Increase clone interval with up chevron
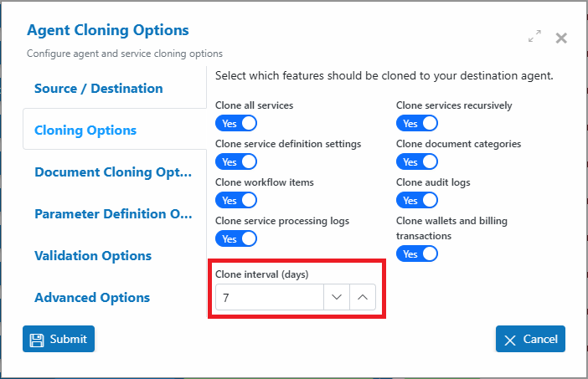 pos(362,297)
